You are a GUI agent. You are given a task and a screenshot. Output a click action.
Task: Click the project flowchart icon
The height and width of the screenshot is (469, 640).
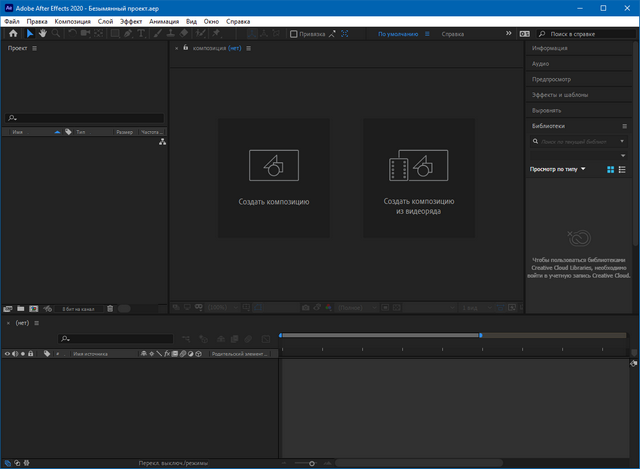tap(162, 142)
